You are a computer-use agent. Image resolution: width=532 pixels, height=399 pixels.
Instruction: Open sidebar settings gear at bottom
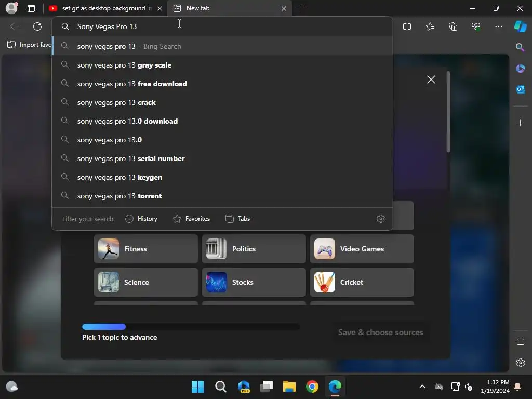520,362
